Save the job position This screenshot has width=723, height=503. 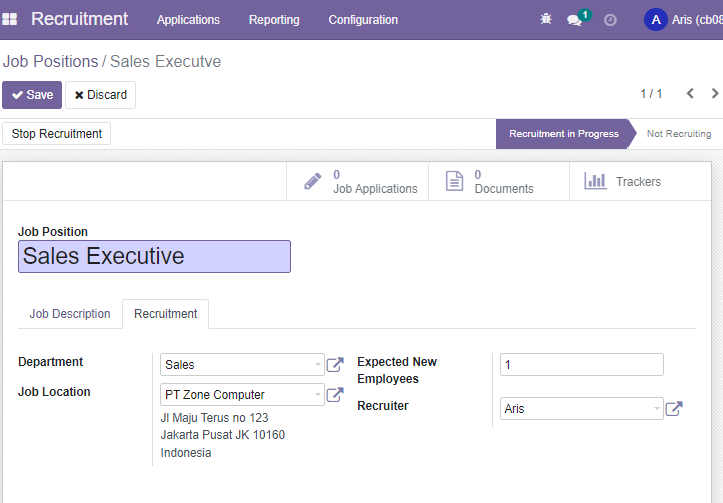pyautogui.click(x=32, y=95)
